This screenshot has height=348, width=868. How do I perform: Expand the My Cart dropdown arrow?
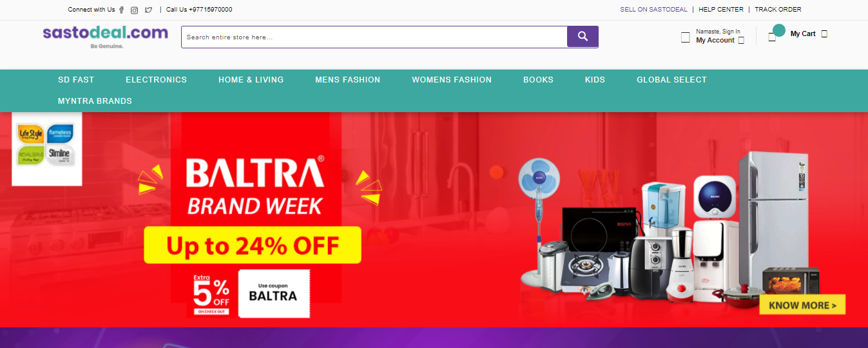click(x=824, y=34)
